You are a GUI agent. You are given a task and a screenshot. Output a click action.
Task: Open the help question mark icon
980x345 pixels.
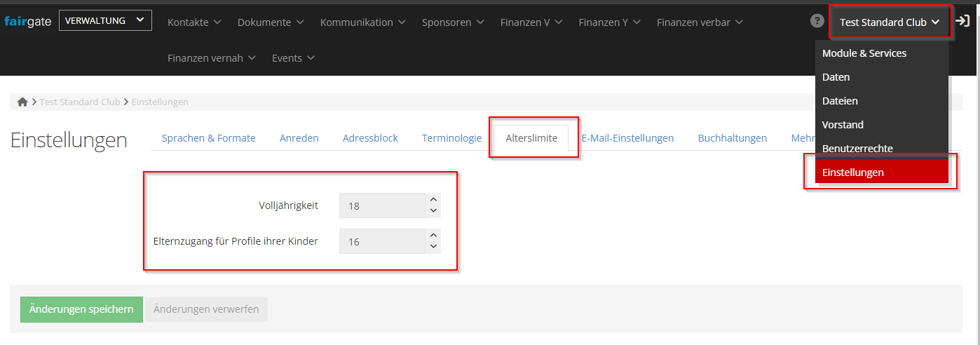[817, 21]
